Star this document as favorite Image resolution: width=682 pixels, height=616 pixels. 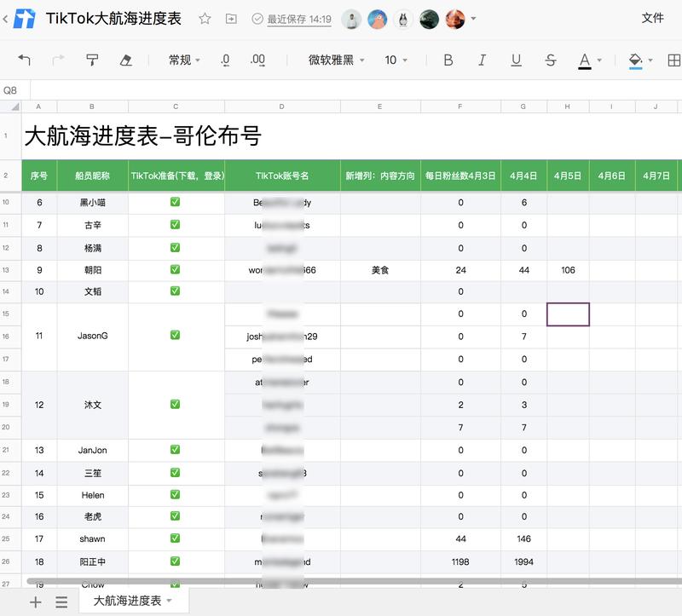(205, 19)
